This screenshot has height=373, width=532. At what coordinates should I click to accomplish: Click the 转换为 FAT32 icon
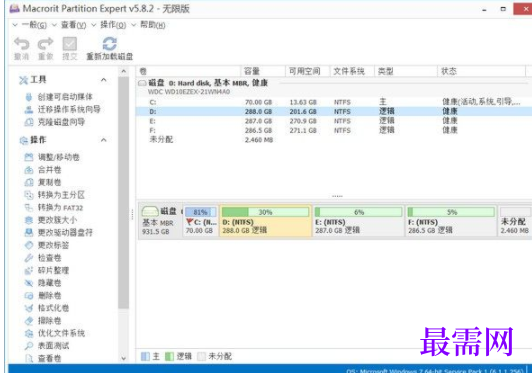click(x=29, y=207)
